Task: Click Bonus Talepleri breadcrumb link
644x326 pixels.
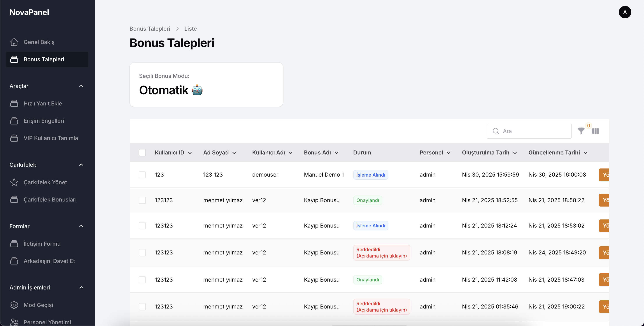Action: click(x=150, y=29)
